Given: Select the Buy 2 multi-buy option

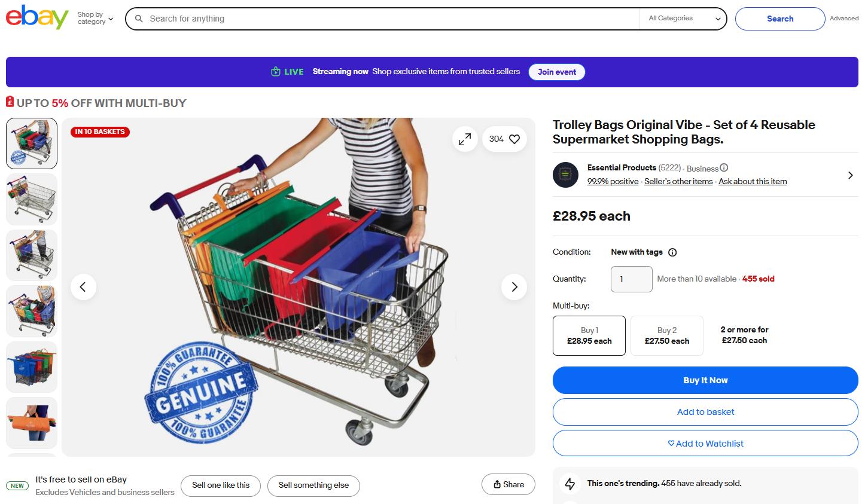Looking at the screenshot, I should (x=667, y=335).
